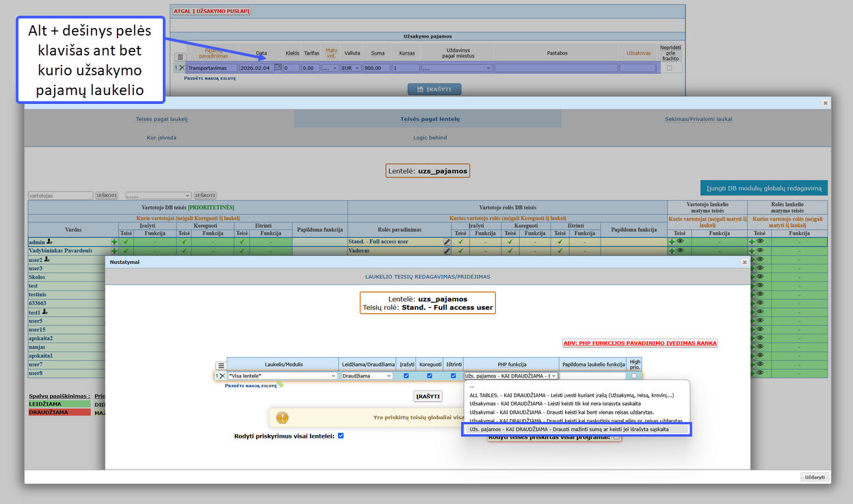Toggle the Ištrinti checkbox in the rights row
This screenshot has width=853, height=504.
(x=453, y=376)
